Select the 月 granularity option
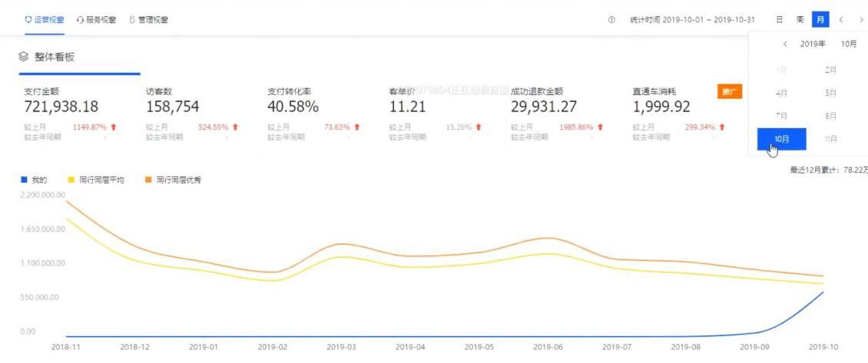This screenshot has width=868, height=363. [820, 20]
